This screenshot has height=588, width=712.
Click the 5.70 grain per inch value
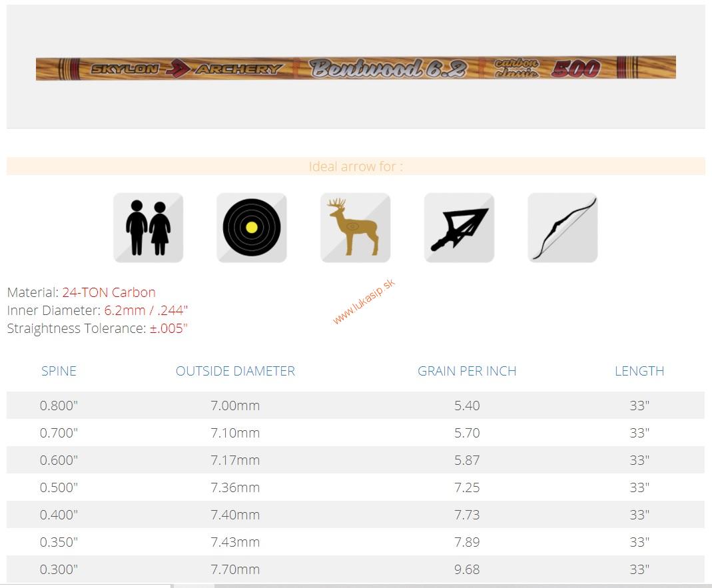coord(467,433)
